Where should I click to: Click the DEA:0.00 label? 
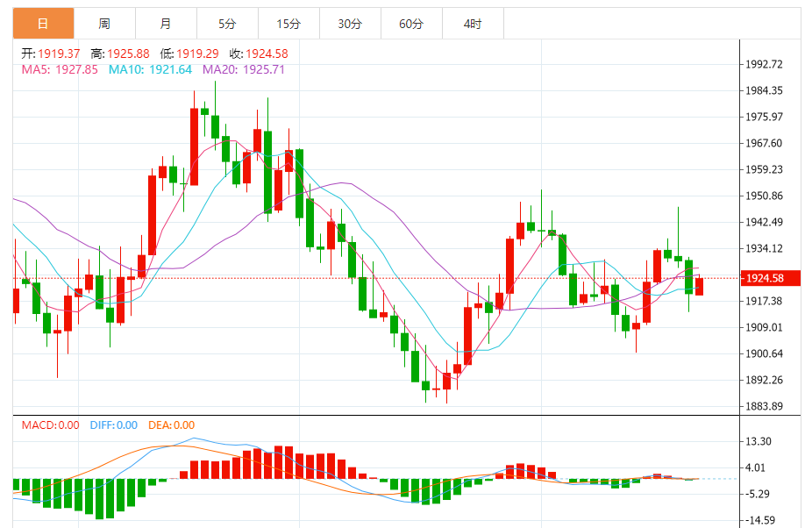pos(171,425)
